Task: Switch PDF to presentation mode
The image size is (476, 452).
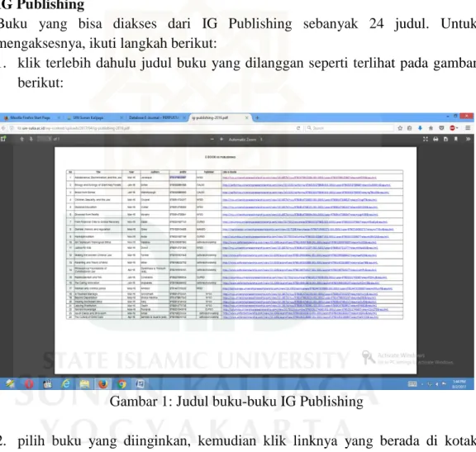Action: point(426,139)
